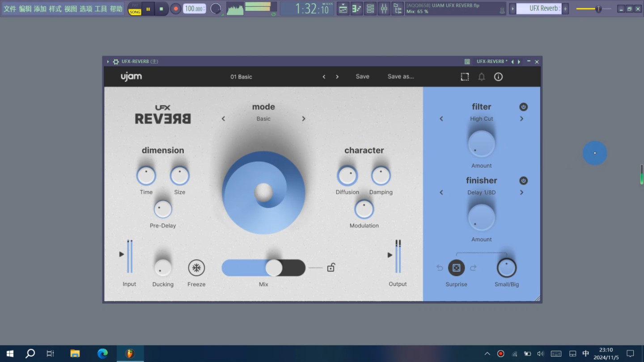Open the 样式 (Patterns) menu

click(55, 8)
